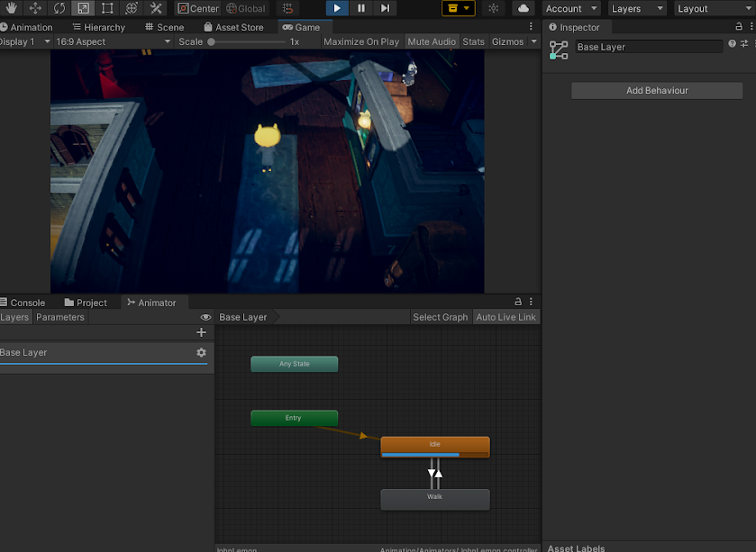
Task: Open Base Layer settings gear
Action: tap(201, 353)
